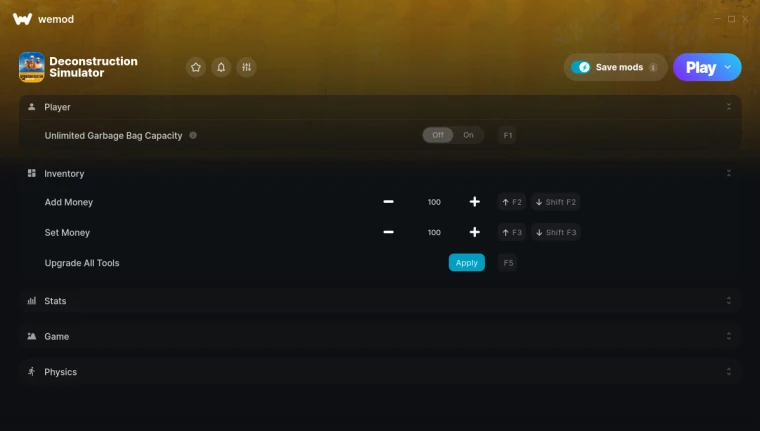Decrease Add Money with minus icon
Image resolution: width=760 pixels, height=431 pixels.
pos(388,202)
